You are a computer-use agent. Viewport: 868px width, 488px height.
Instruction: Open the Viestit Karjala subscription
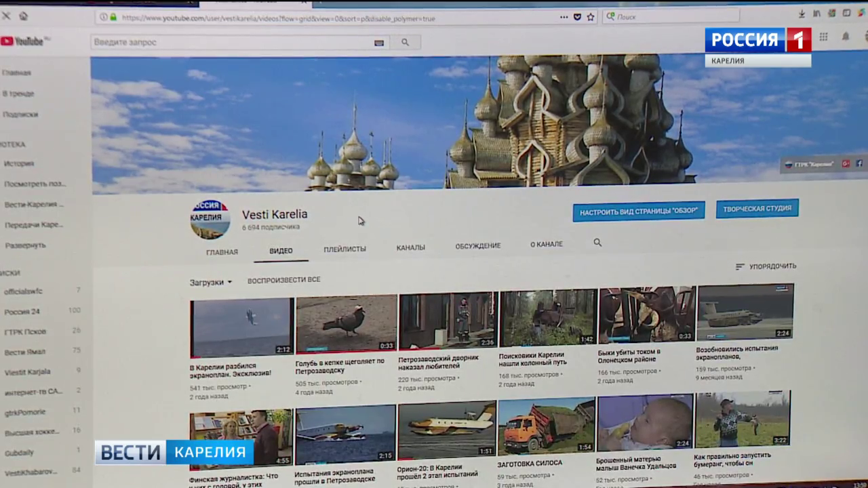coord(27,372)
